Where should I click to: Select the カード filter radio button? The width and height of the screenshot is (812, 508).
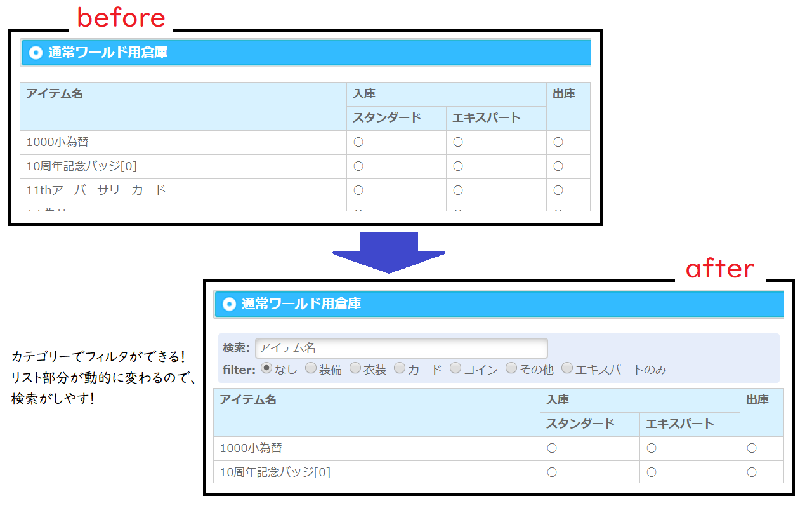pos(400,368)
